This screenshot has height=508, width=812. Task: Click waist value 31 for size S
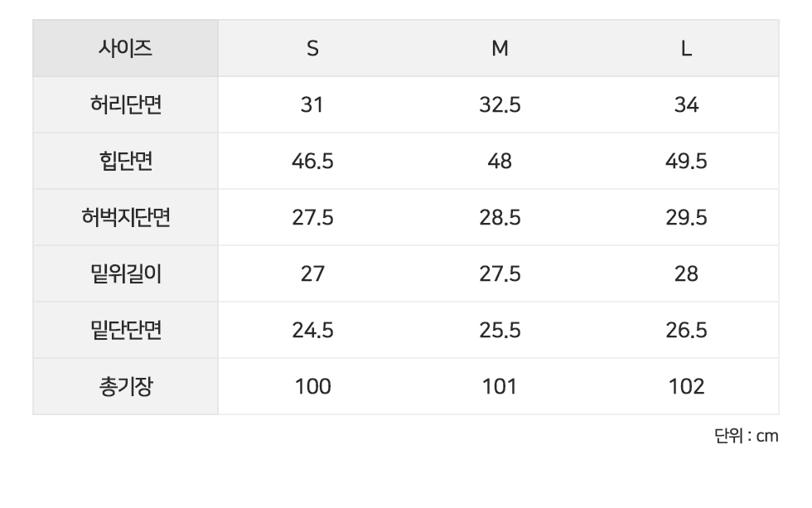(312, 105)
